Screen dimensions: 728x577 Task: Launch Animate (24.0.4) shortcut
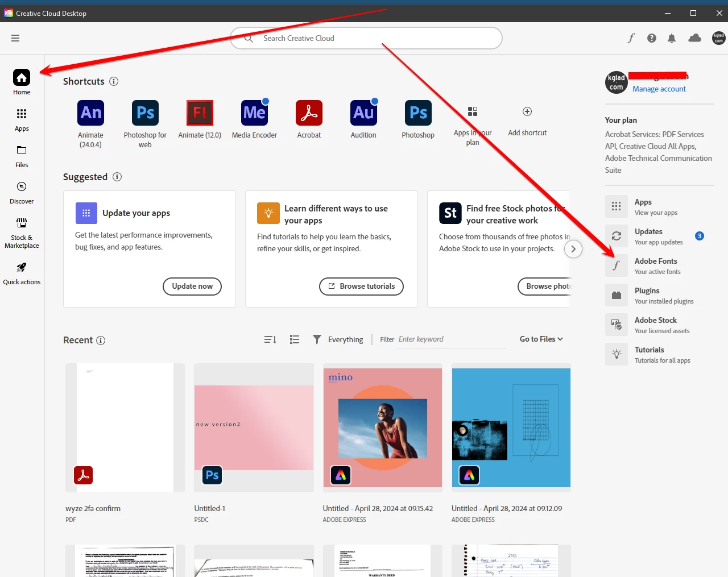[x=90, y=113]
